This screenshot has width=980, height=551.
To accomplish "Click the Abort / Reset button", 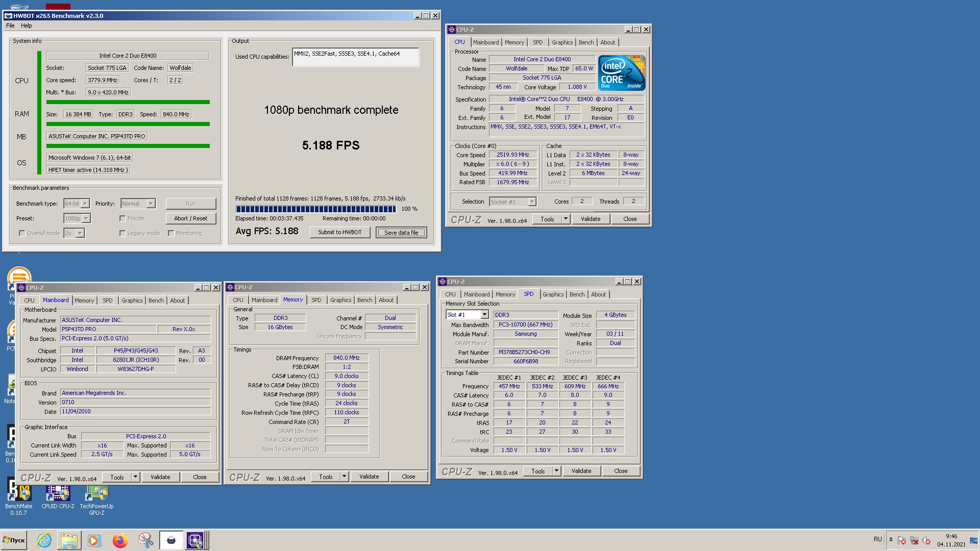I will (x=190, y=218).
